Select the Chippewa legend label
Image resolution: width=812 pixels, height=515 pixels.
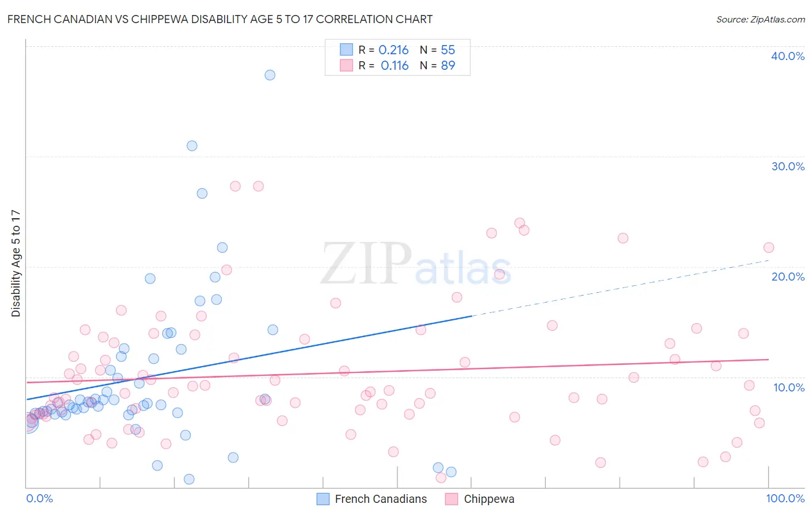(x=489, y=499)
